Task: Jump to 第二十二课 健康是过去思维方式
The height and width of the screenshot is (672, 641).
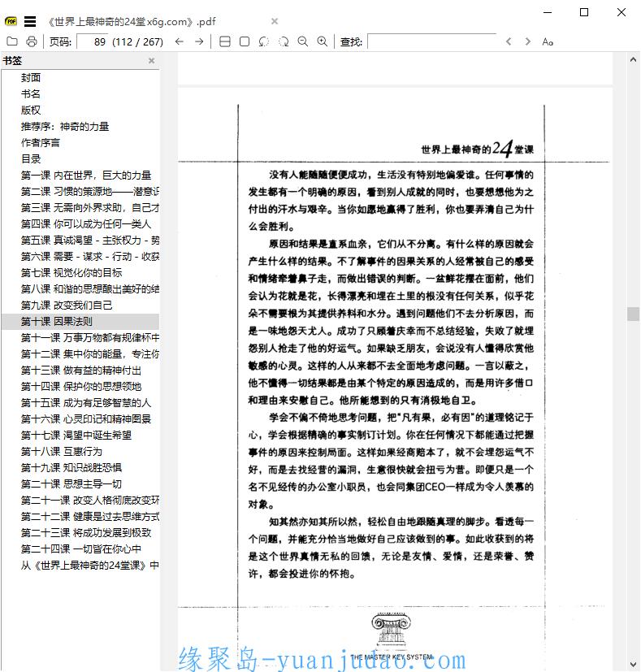Action: pyautogui.click(x=90, y=517)
